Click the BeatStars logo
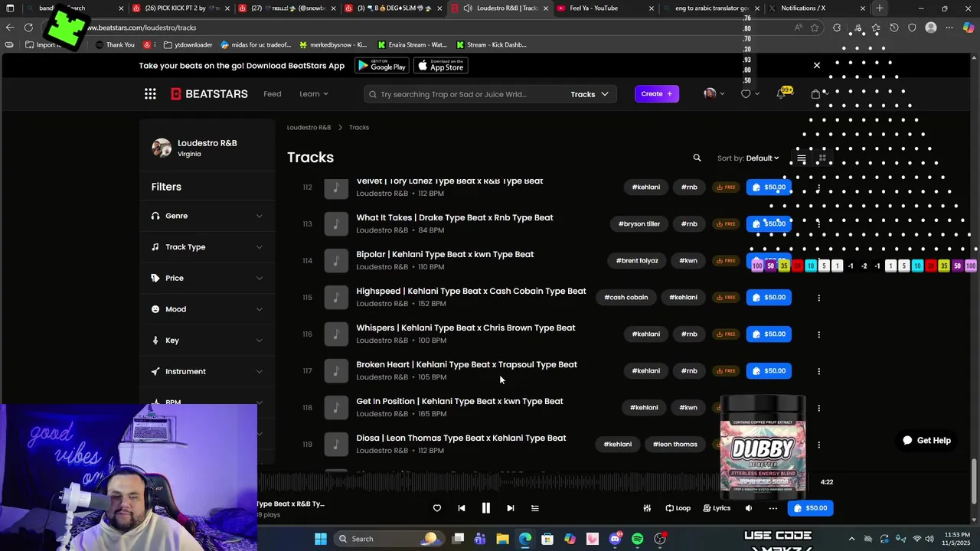 click(209, 94)
